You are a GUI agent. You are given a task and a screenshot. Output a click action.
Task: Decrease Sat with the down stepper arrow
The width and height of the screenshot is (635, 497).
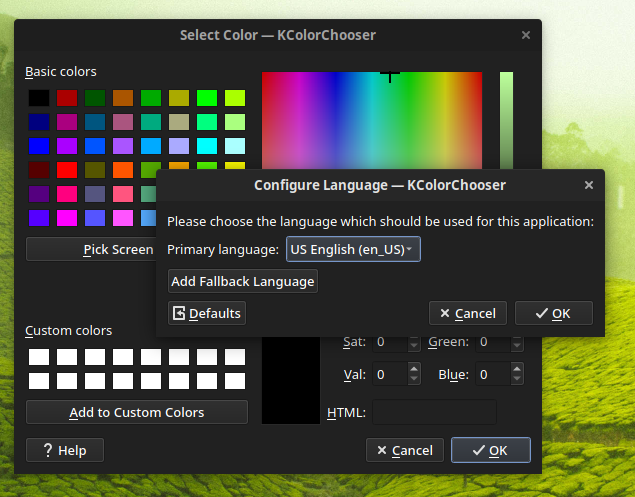click(413, 345)
